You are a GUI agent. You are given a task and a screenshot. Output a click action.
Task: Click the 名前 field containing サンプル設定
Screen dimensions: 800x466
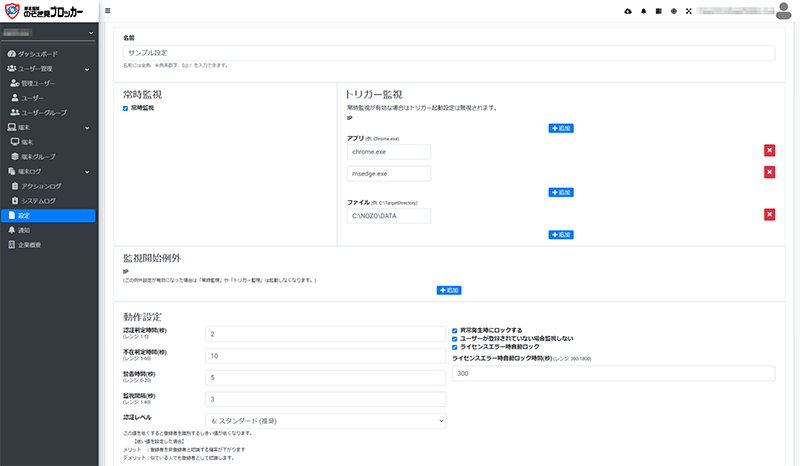(x=449, y=53)
